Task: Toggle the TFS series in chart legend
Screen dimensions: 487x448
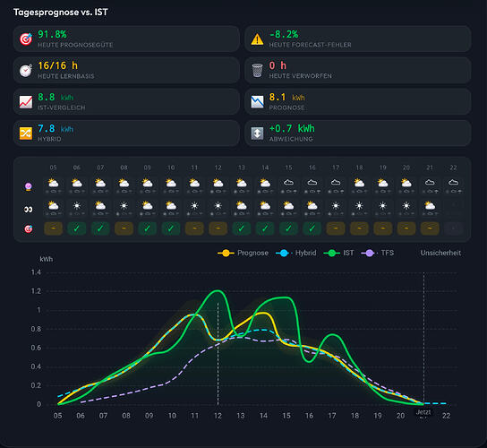Action: point(378,253)
